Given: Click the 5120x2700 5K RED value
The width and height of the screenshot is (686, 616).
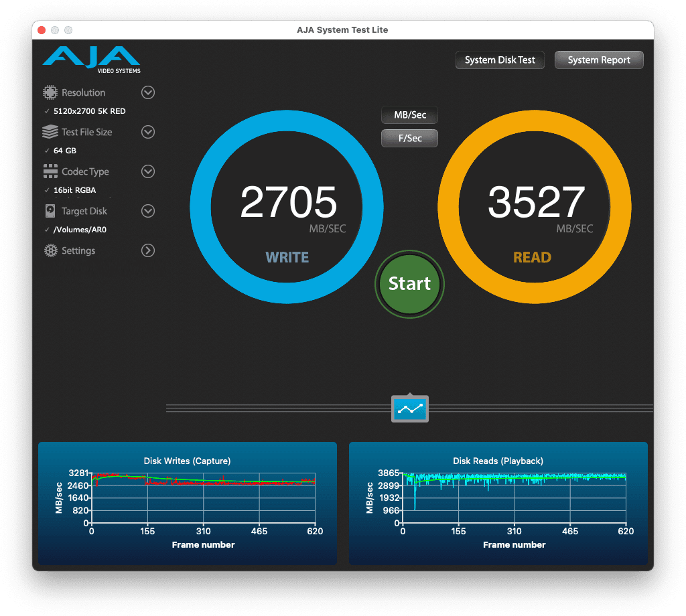Looking at the screenshot, I should pyautogui.click(x=89, y=111).
